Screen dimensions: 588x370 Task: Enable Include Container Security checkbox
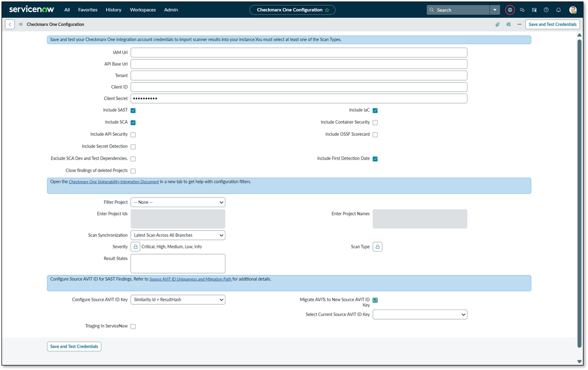click(375, 122)
